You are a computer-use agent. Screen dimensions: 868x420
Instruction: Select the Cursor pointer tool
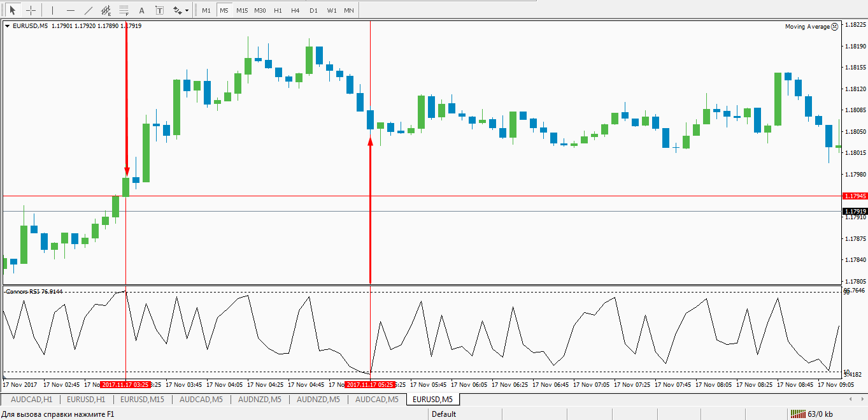pos(12,10)
